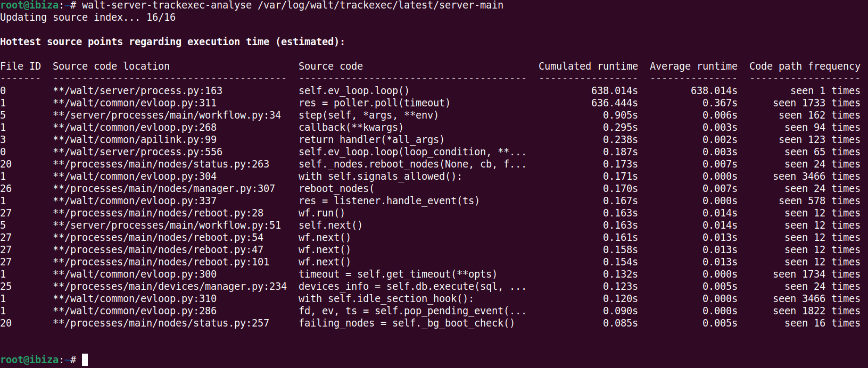Image resolution: width=868 pixels, height=368 pixels.
Task: Click the "failing_nodes = self._bg_boot_check()" code
Action: (x=406, y=323)
